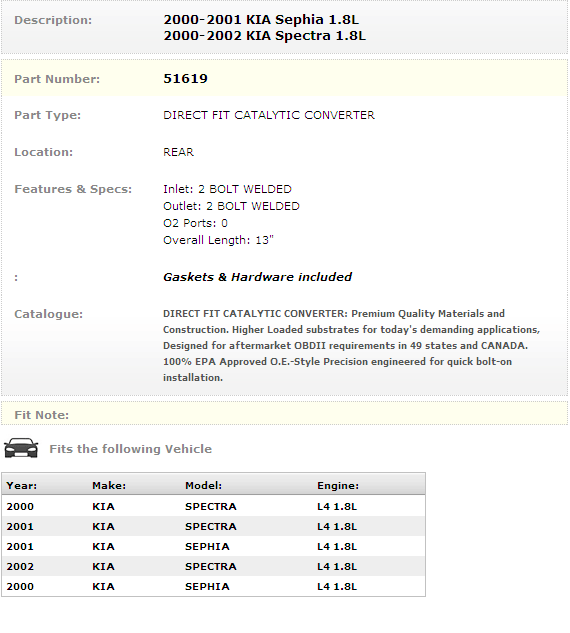Click the Gaskets & Hardware included text
Viewport: 570px width, 633px height.
[258, 277]
